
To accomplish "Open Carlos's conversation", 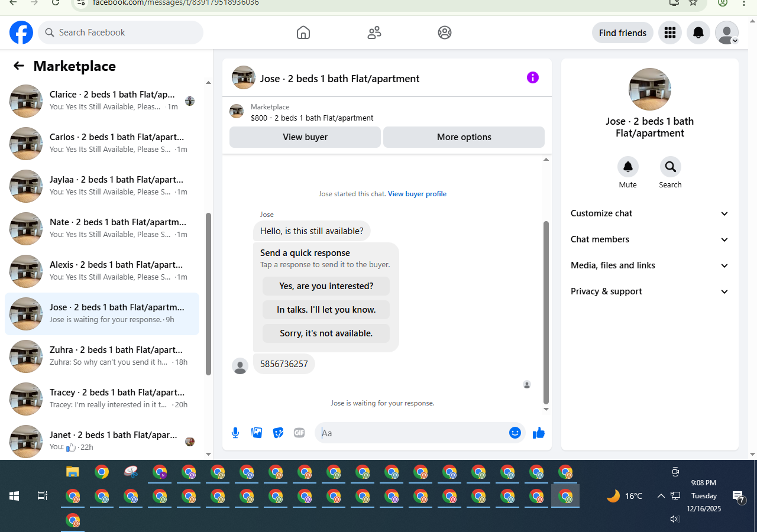I will point(102,144).
